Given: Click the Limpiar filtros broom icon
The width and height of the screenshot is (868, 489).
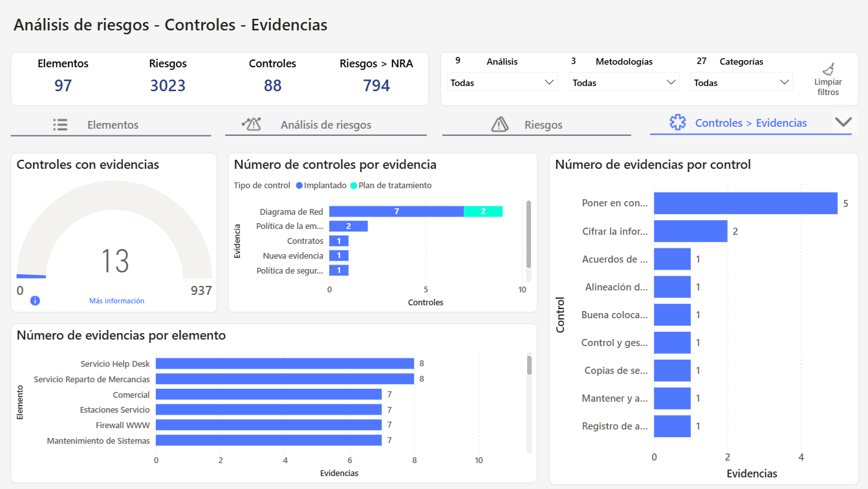Looking at the screenshot, I should coord(828,69).
